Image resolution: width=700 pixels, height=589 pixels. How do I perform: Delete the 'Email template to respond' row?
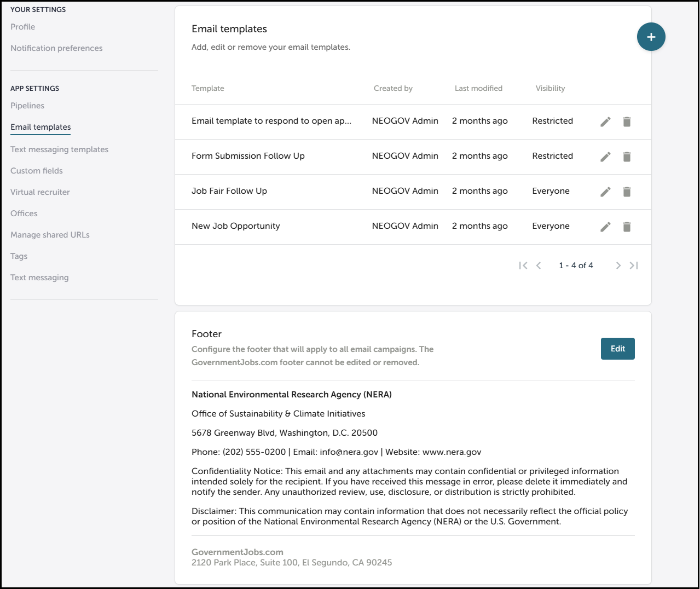pyautogui.click(x=627, y=122)
